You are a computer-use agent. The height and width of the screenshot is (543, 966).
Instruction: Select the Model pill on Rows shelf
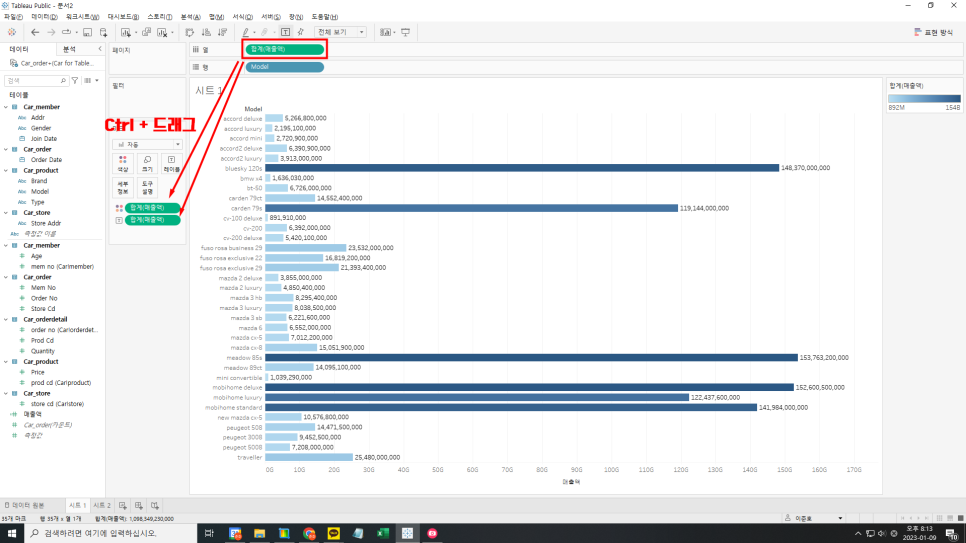[285, 67]
